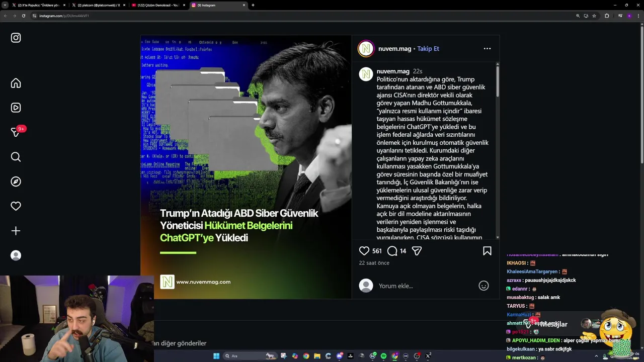Like the nuvem.mag post
The height and width of the screenshot is (362, 644).
364,251
